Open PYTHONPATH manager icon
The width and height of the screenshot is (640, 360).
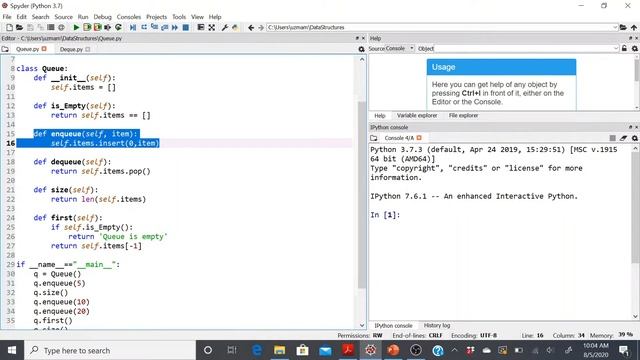235,27
